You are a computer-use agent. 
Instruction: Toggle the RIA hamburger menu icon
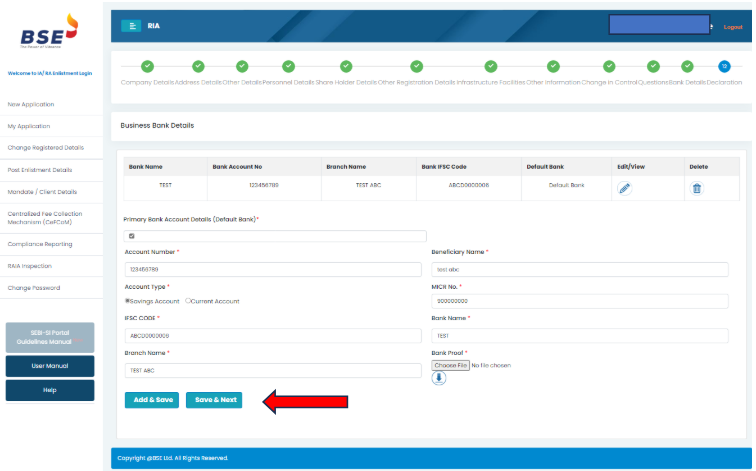tap(133, 26)
